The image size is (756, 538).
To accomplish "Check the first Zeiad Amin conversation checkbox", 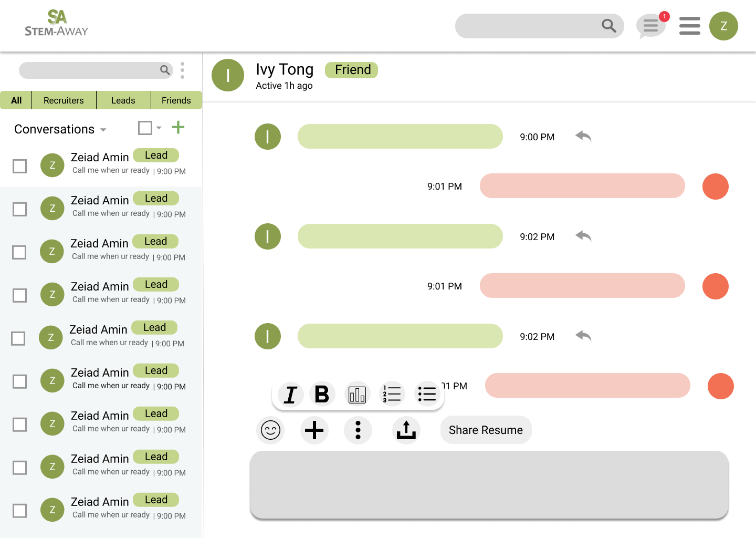I will pos(20,166).
